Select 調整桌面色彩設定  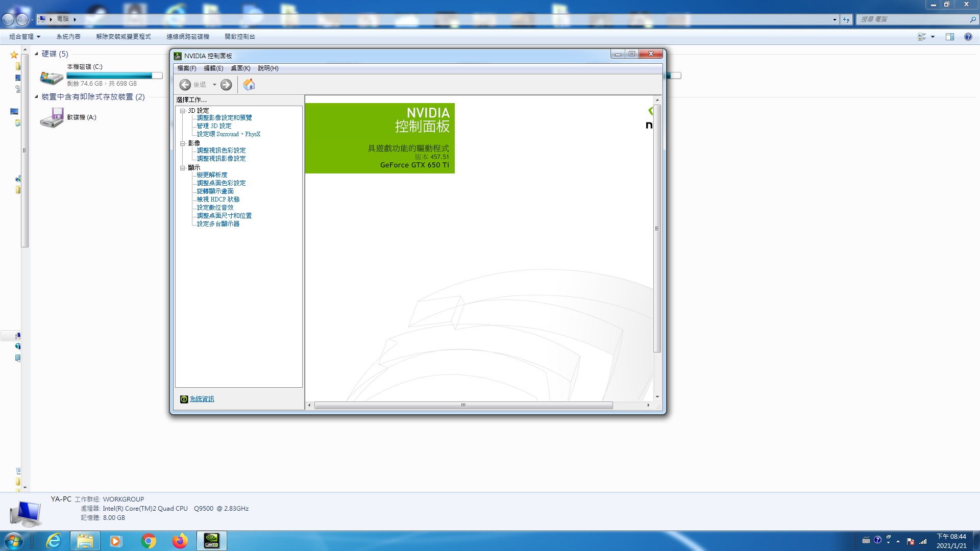coord(222,183)
